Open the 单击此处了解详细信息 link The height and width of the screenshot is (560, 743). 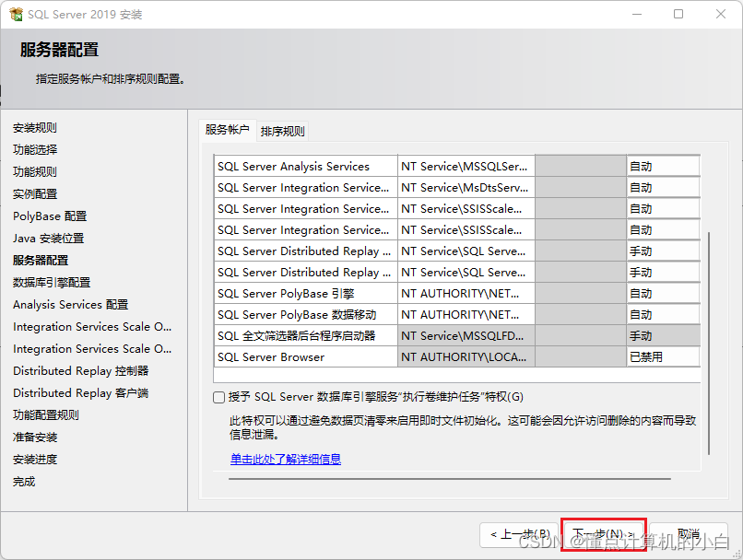coord(285,459)
